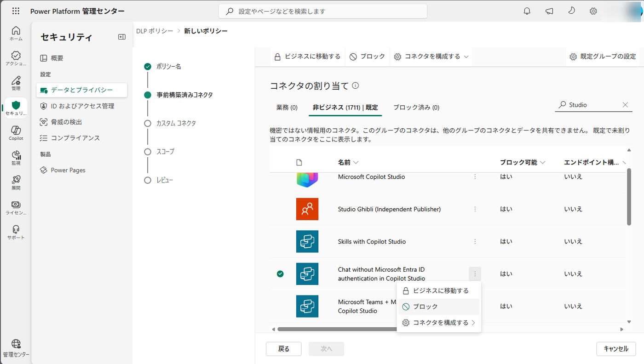Select 事前構築済みコネクタ step
The image size is (644, 364).
click(x=178, y=95)
